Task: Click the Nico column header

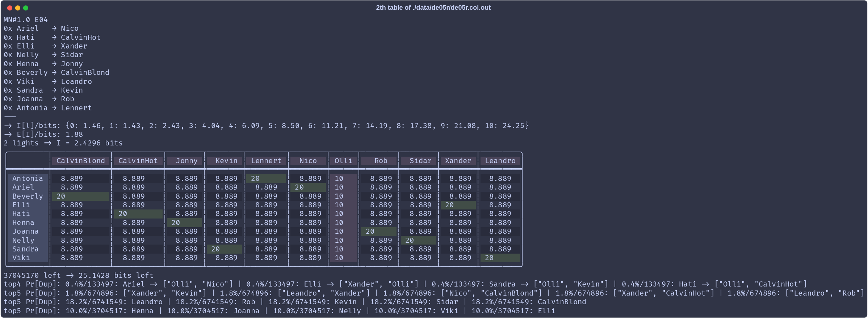Action: coord(308,161)
